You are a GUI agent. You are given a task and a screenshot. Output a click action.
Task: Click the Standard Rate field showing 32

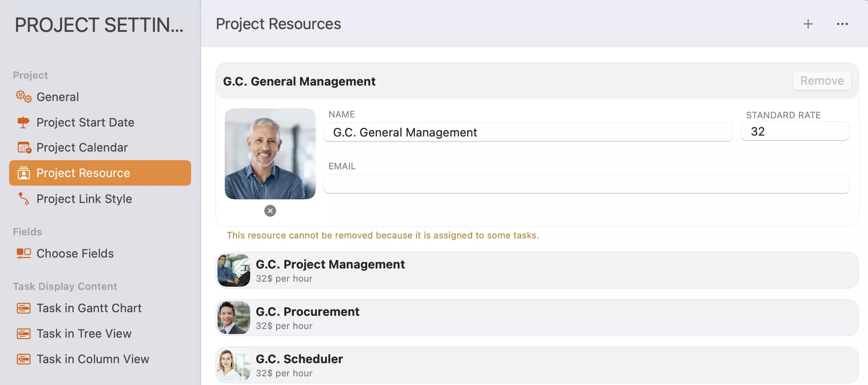tap(795, 132)
